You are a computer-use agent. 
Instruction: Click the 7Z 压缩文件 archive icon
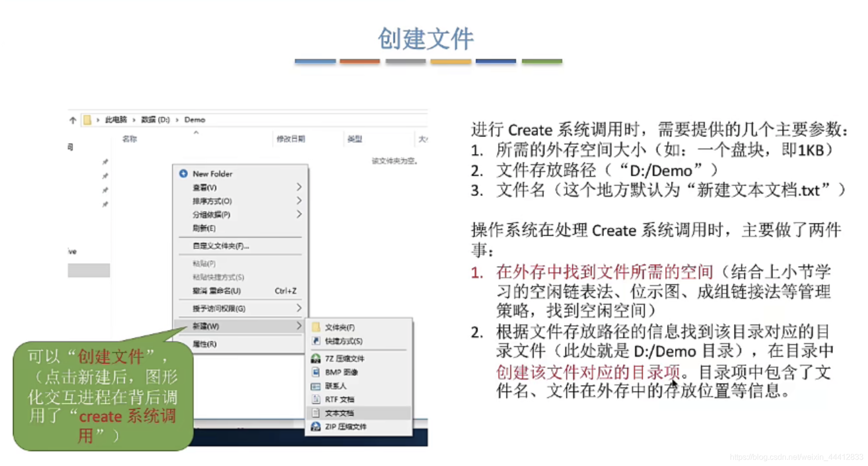(x=316, y=358)
